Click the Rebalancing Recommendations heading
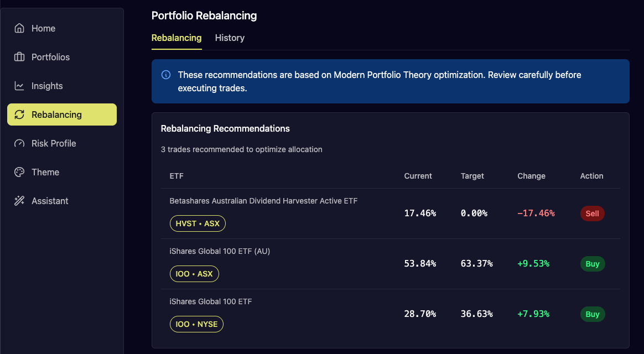Viewport: 644px width, 354px height. pos(225,128)
